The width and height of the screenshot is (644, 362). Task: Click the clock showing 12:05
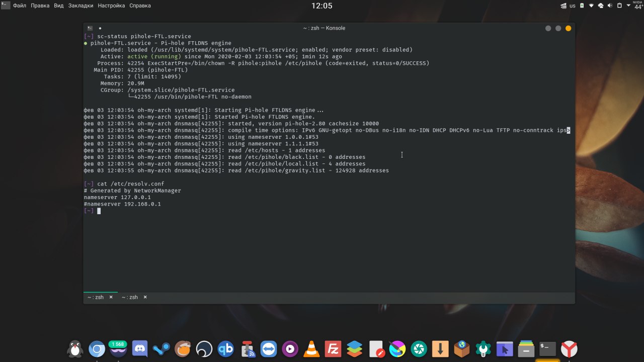322,6
